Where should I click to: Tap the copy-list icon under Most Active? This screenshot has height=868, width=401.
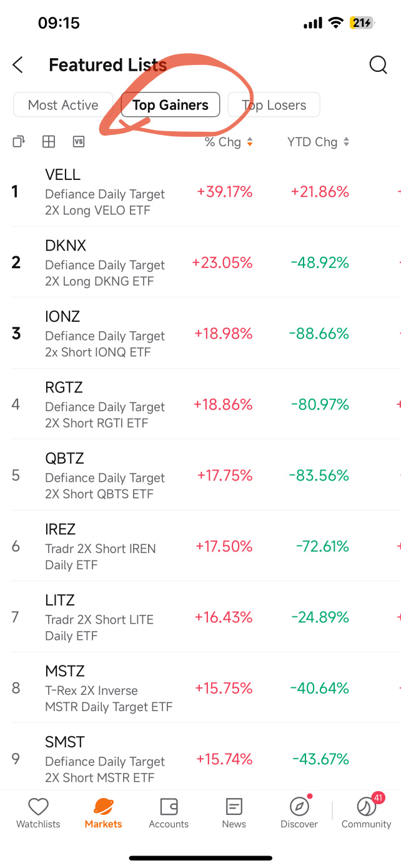point(19,142)
